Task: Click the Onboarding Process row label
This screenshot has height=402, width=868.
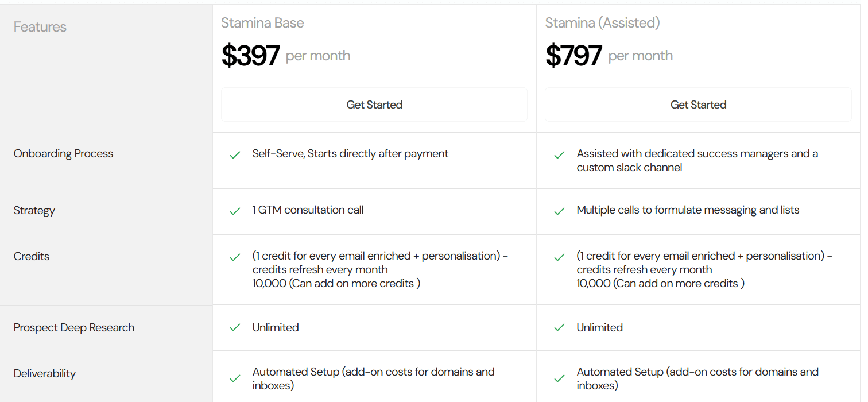Action: point(64,153)
